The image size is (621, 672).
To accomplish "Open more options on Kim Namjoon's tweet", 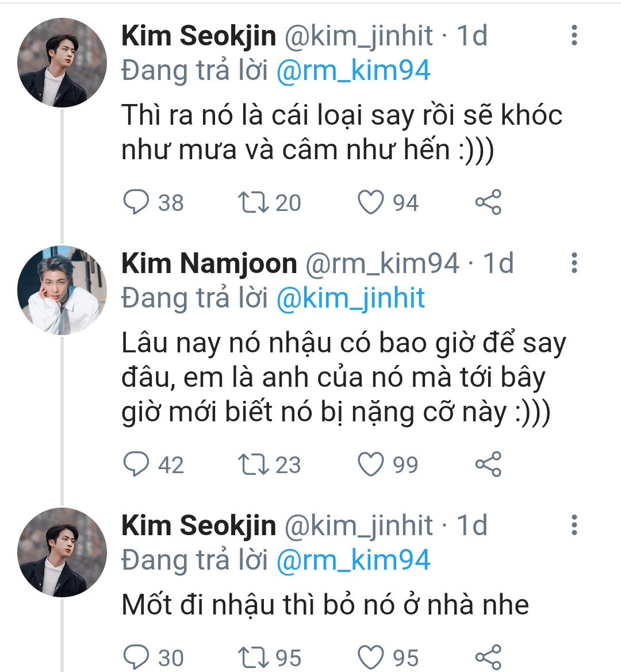I will click(x=574, y=263).
